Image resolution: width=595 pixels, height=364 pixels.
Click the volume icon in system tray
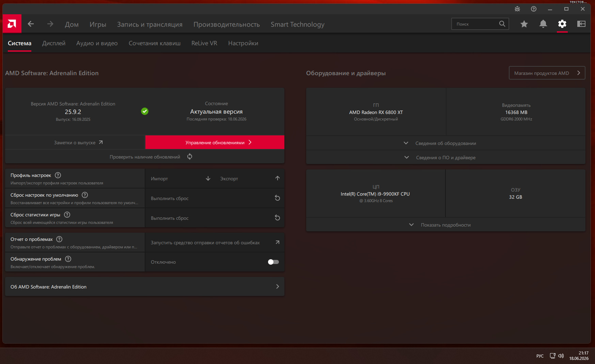(x=561, y=356)
